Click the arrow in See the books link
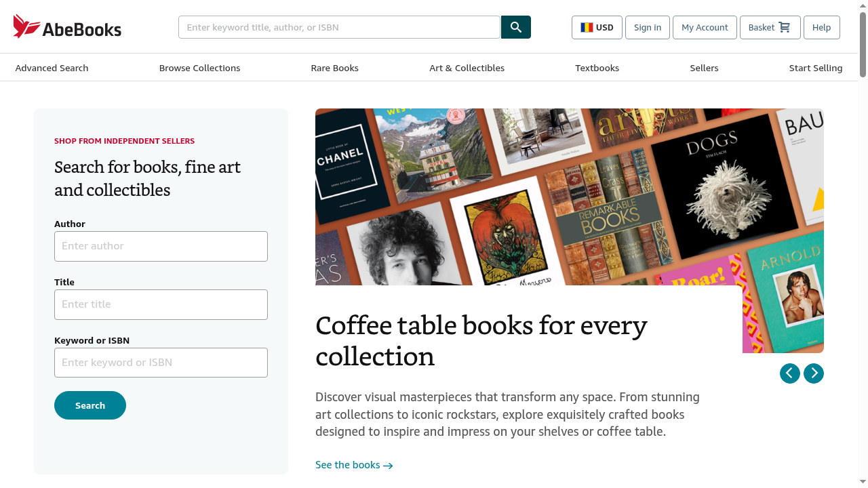The height and width of the screenshot is (488, 868). point(388,466)
